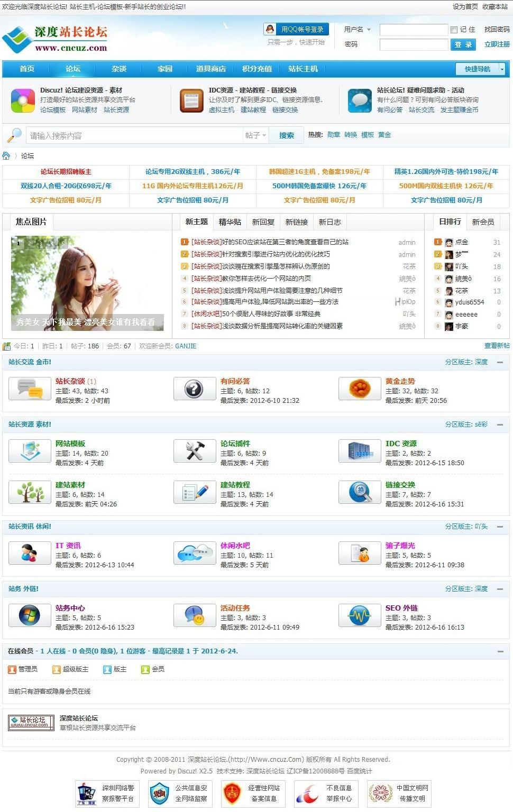Collapse the 站长交流 金币 section
The height and width of the screenshot is (812, 513).
pos(499,362)
